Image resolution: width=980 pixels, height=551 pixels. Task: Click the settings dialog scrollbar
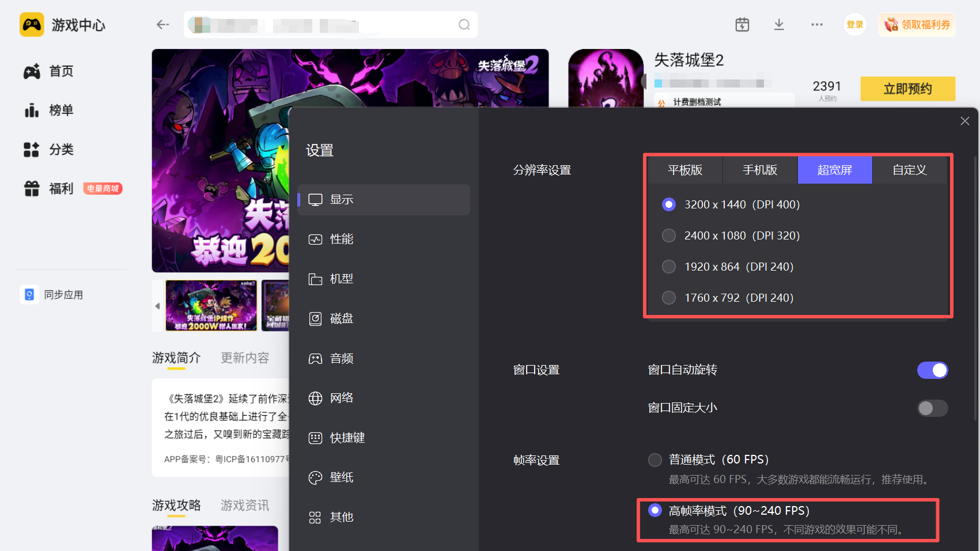(975, 288)
